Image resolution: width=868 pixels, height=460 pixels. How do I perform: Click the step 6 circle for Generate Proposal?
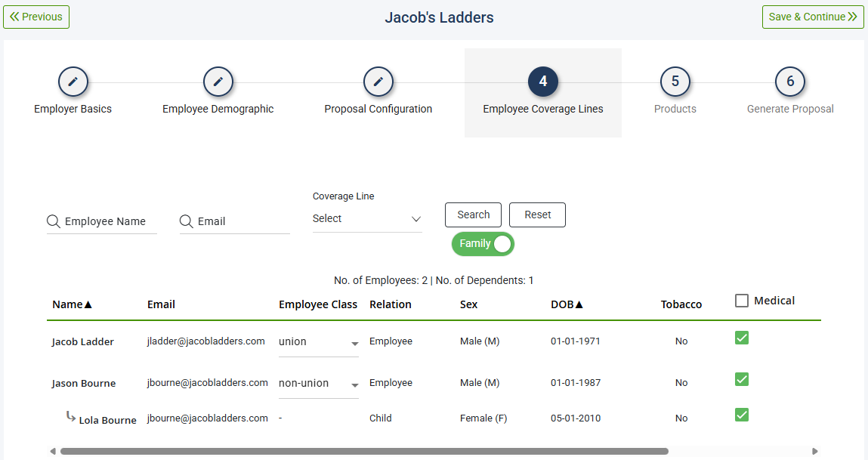coord(789,82)
